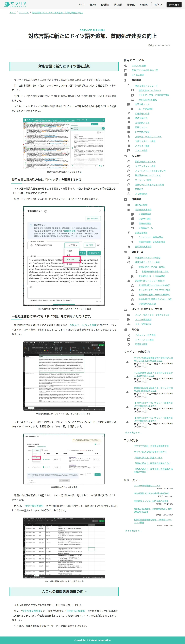Viewport: 185px width, 644px height.
Task: Click the gavel icon beside 拒絶支援ワークフロー機能
Action: [129, 263]
